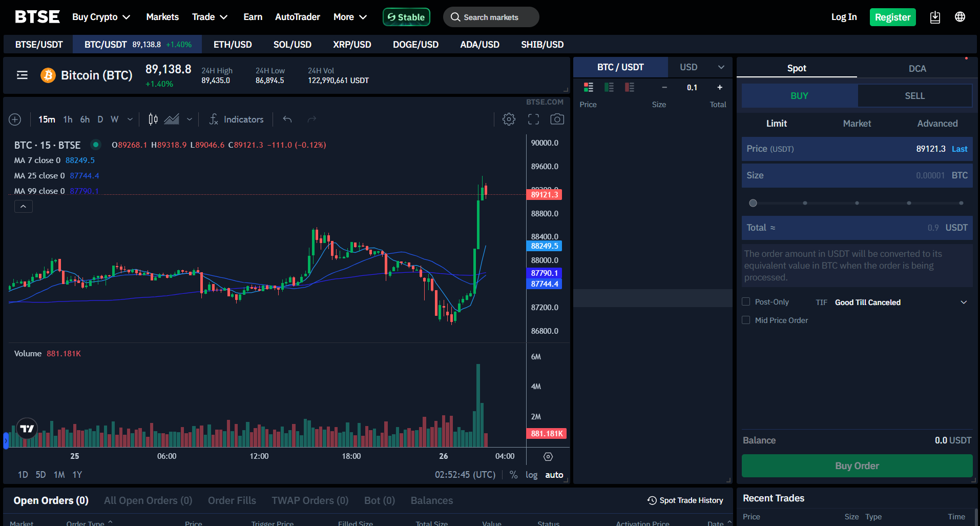Toggle log scale on the price axis

[531, 475]
